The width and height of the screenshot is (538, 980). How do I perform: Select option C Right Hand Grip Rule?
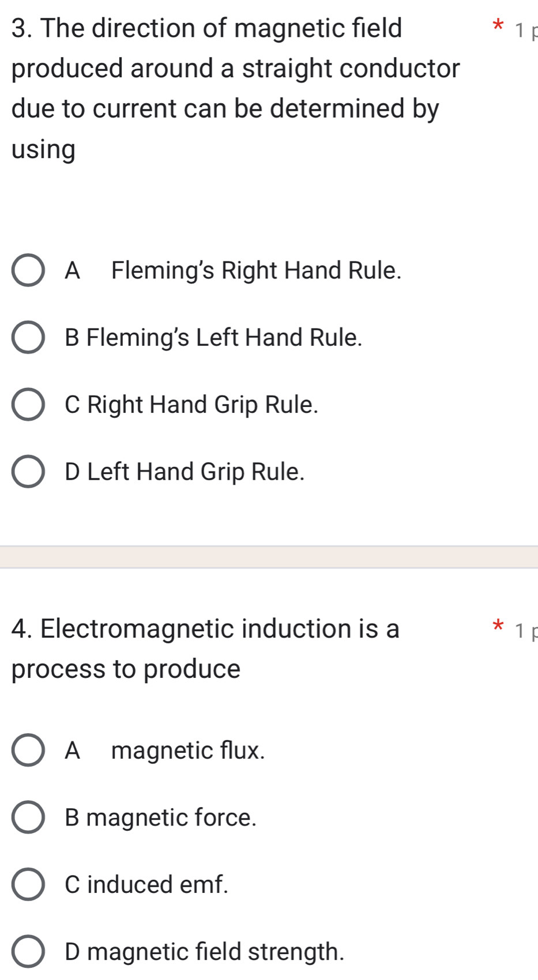[x=30, y=405]
